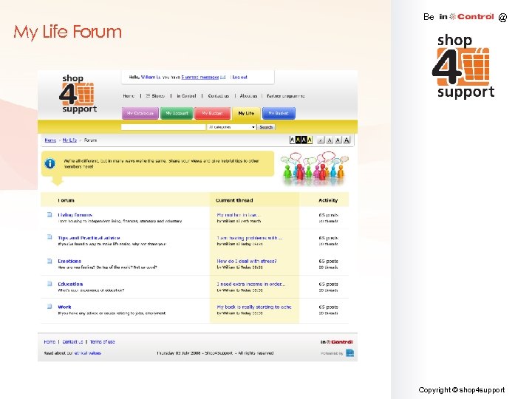Open the Living Forums link
The height and width of the screenshot is (399, 532).
[75, 215]
